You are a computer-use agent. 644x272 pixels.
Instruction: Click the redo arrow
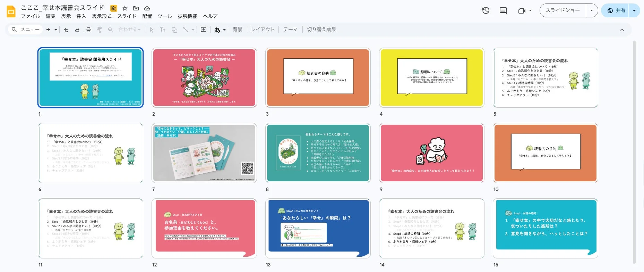77,30
